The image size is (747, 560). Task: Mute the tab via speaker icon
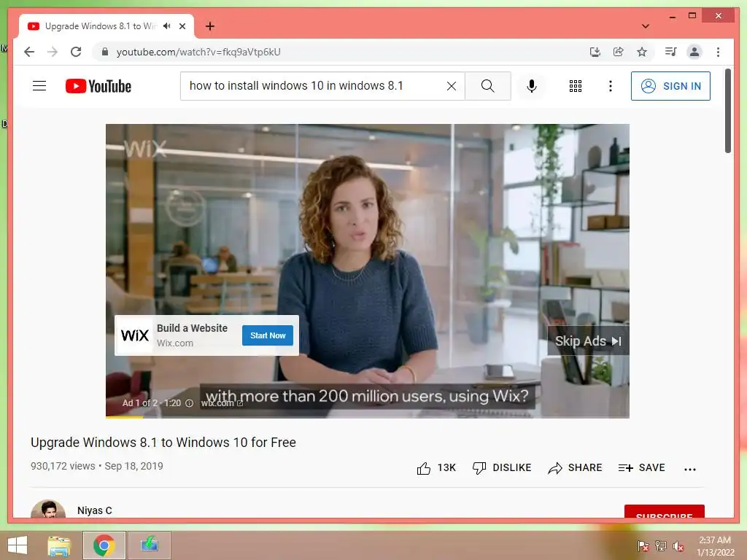point(167,26)
